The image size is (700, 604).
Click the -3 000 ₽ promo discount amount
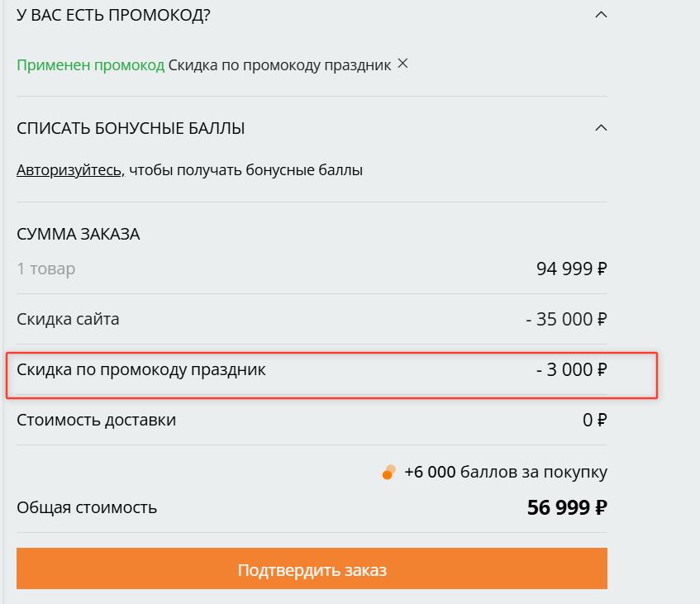point(571,370)
